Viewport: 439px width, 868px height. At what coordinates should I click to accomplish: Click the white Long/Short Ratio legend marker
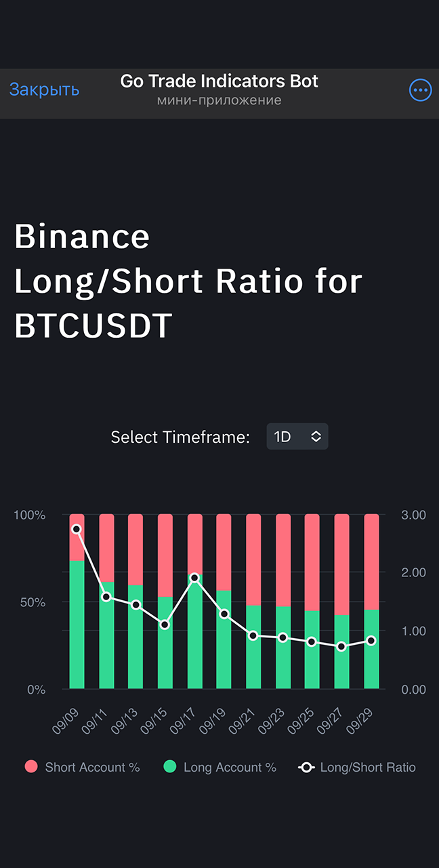point(306,768)
